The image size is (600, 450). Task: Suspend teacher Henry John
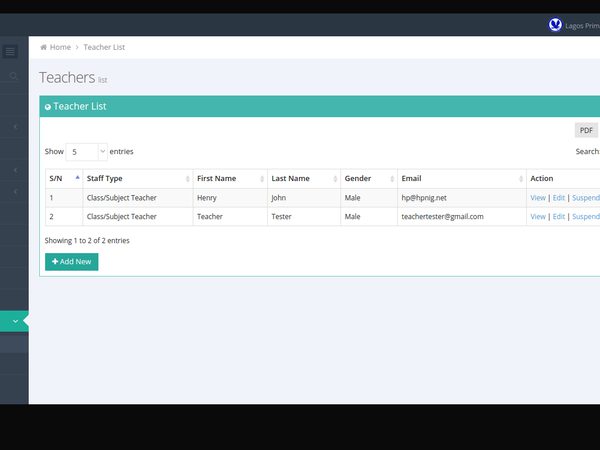pyautogui.click(x=586, y=198)
